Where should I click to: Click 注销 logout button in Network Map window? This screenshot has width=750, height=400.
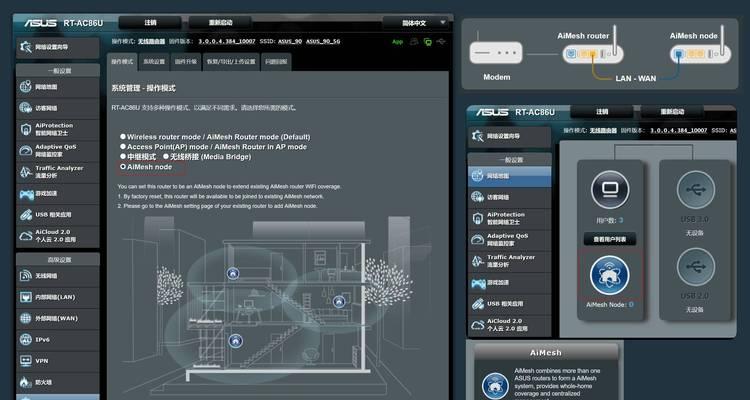point(602,111)
